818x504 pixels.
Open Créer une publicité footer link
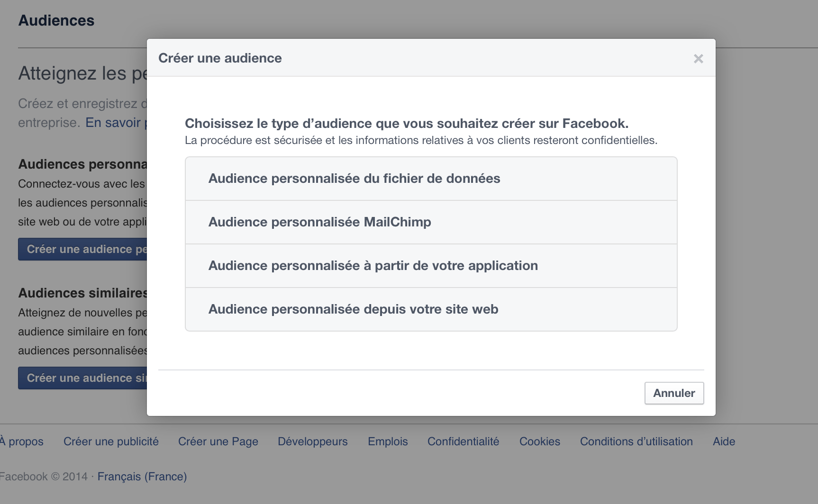tap(111, 441)
